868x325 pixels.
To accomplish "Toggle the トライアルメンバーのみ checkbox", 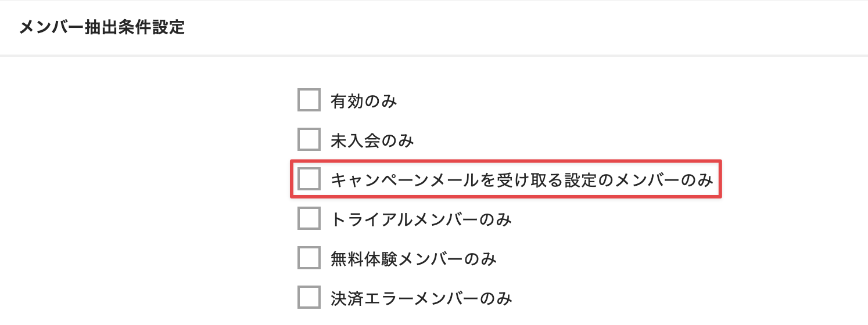I will 309,219.
